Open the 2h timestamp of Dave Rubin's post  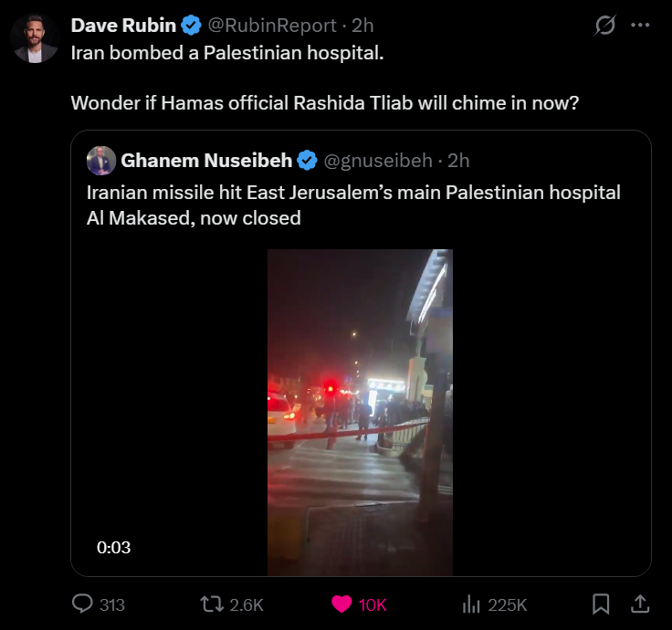pyautogui.click(x=362, y=26)
